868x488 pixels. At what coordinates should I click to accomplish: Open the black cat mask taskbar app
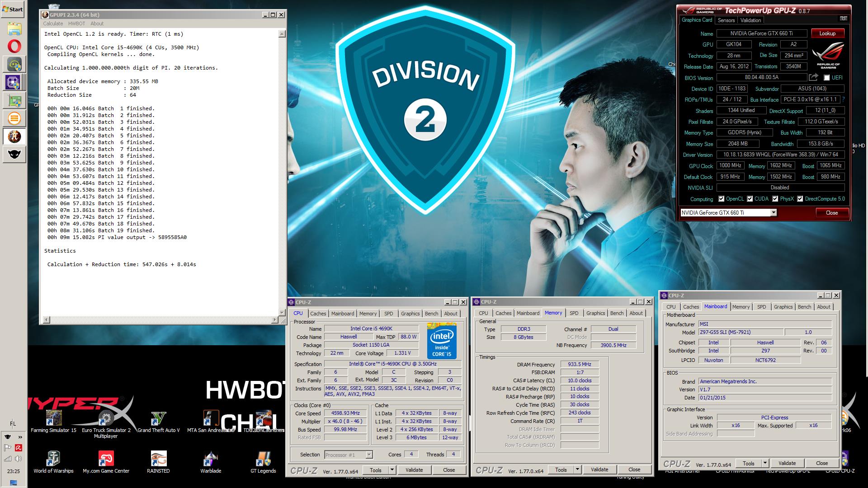coord(14,155)
